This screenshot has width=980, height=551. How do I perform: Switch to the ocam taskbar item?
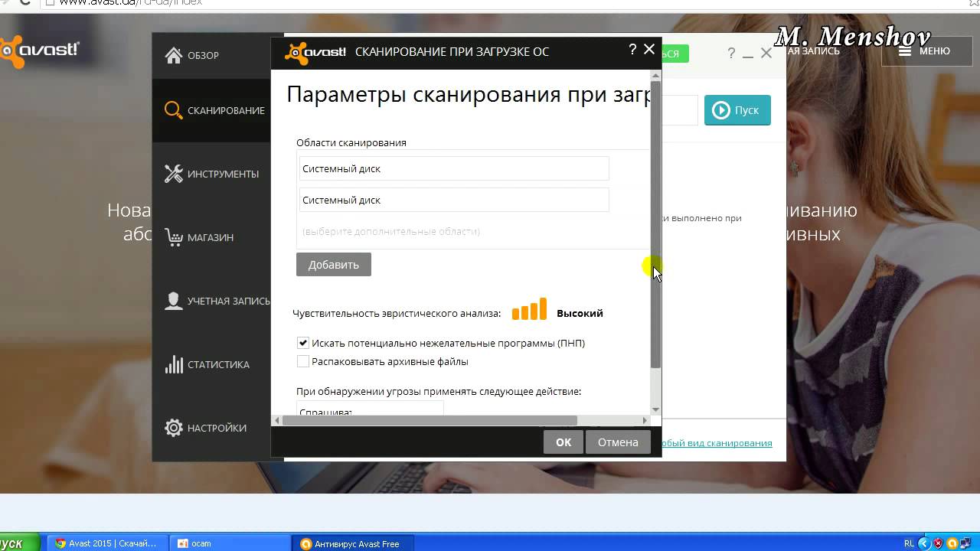coord(229,543)
